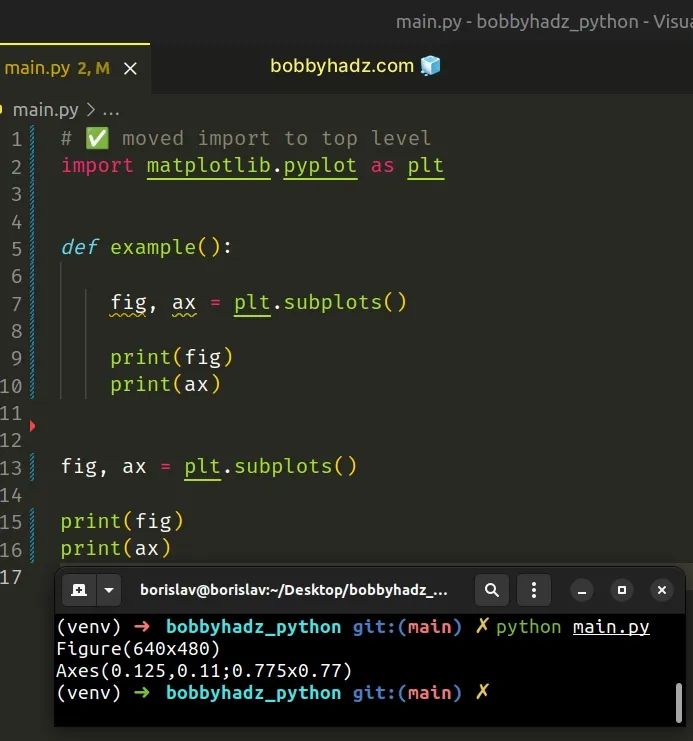Screen dimensions: 693x741
Task: Place cursor on 'matplotlib' in import line
Action: point(208,166)
